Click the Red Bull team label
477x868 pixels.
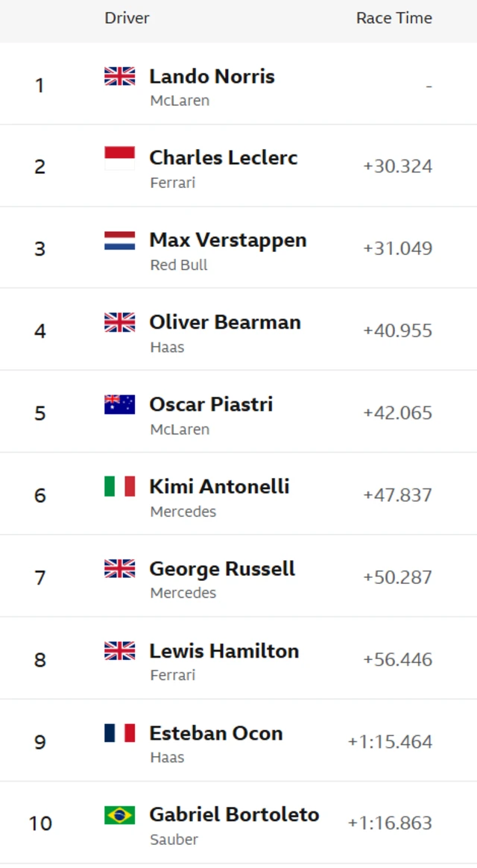tap(179, 265)
